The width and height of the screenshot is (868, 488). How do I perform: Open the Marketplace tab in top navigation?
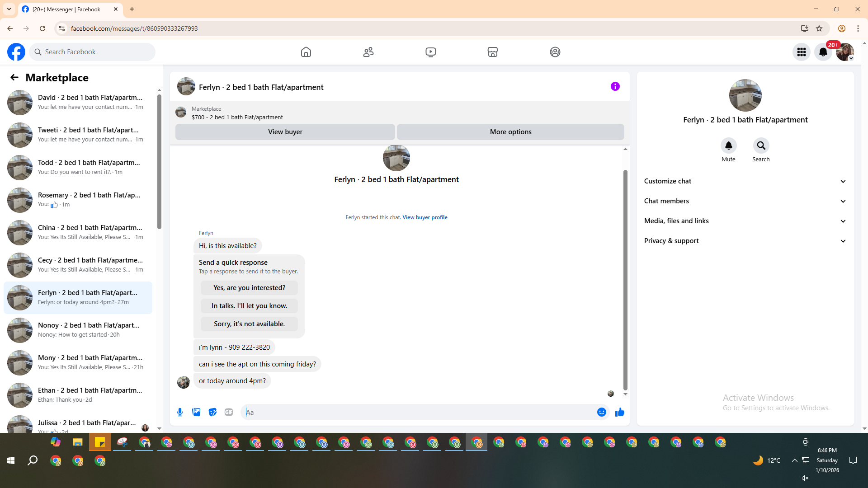click(493, 52)
